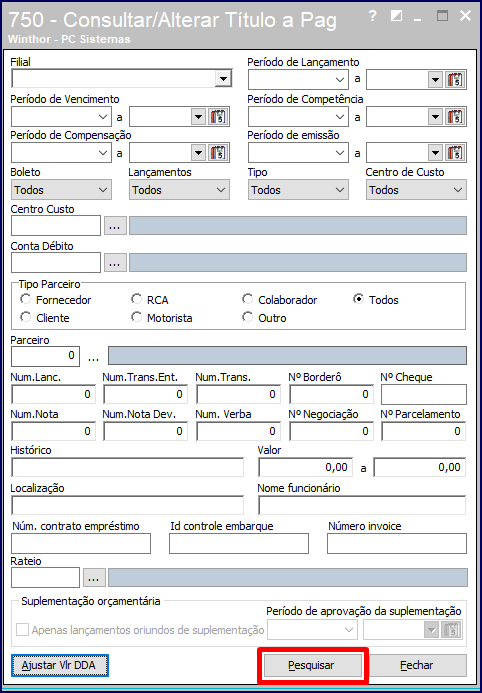Expand the Centro de Custo dropdown
This screenshot has height=693, width=482.
click(x=416, y=190)
